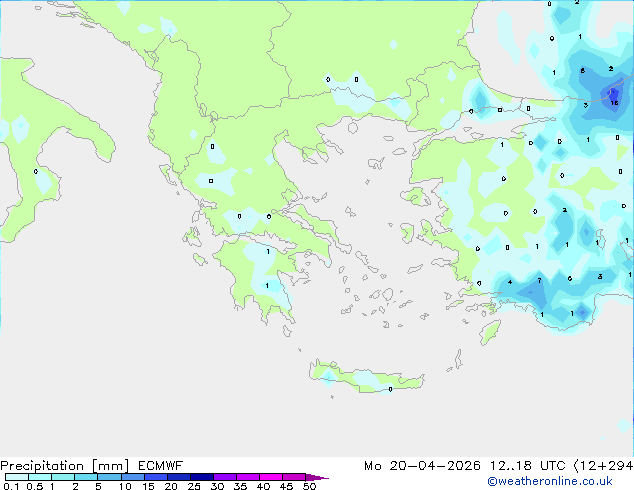634x490 pixels.
Task: Select the 30–35 mm purple legend swatch
Action: pyautogui.click(x=224, y=477)
